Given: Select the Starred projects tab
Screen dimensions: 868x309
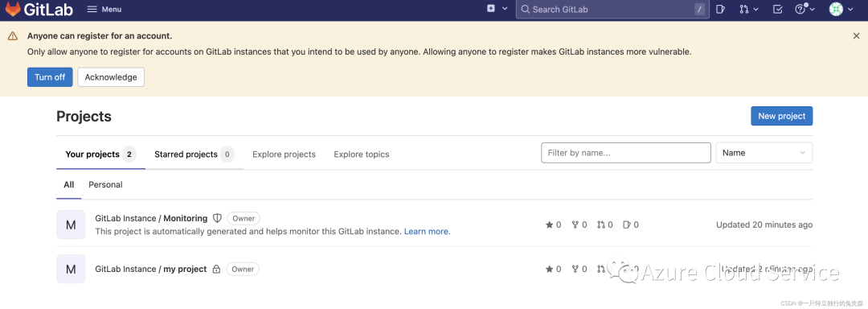Looking at the screenshot, I should click(194, 154).
